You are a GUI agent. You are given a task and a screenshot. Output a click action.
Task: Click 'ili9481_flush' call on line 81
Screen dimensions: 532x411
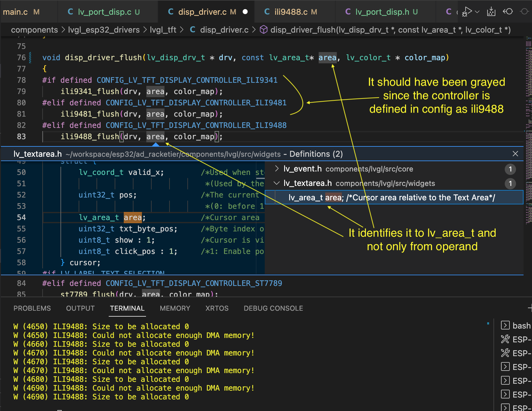tap(90, 114)
